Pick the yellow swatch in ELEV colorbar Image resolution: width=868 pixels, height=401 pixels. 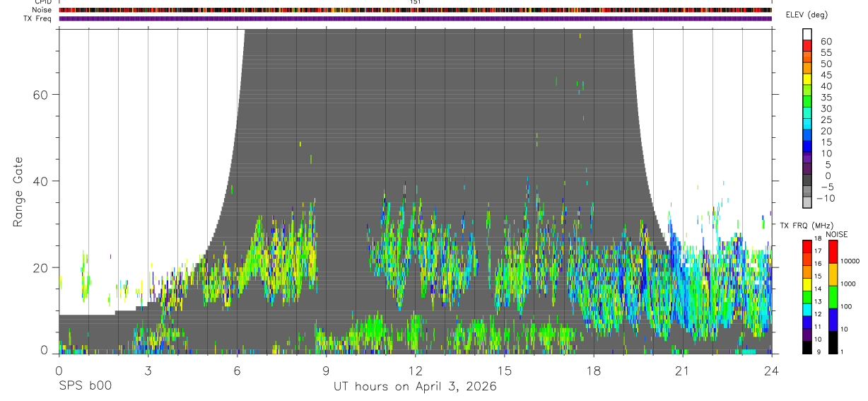(807, 80)
